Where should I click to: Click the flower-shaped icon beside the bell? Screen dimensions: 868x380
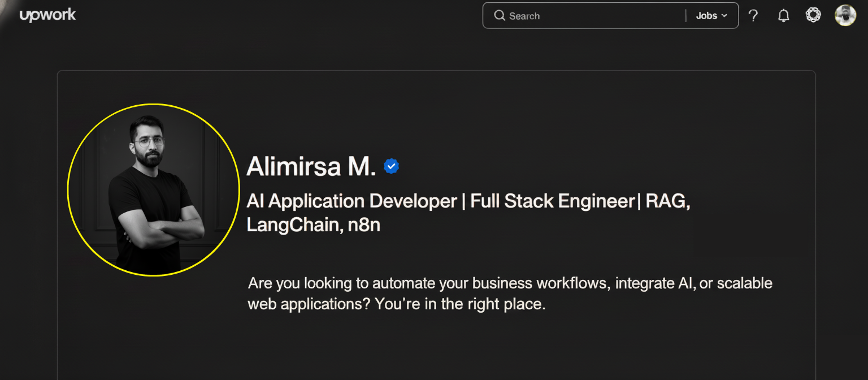point(813,15)
